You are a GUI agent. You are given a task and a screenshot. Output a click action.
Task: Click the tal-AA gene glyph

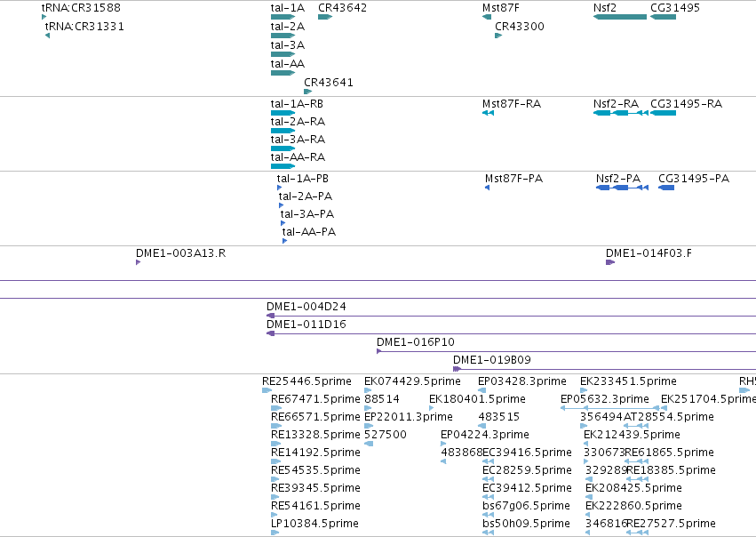click(x=283, y=73)
